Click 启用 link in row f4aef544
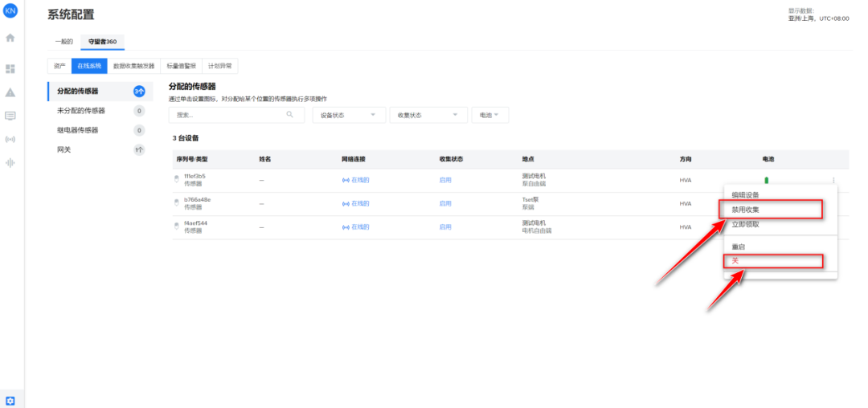The width and height of the screenshot is (868, 408). point(445,227)
